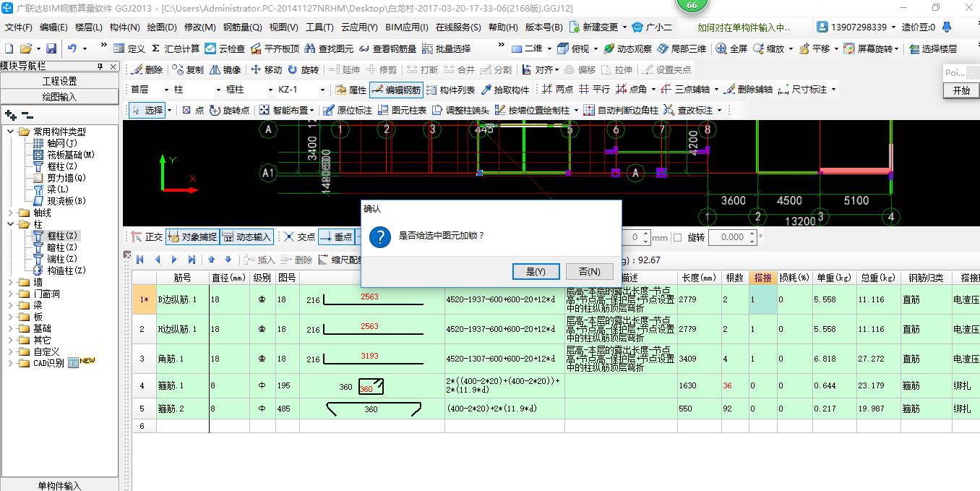This screenshot has width=980, height=491.
Task: Click 删除辅轴 delete auxiliary axis
Action: click(x=748, y=90)
